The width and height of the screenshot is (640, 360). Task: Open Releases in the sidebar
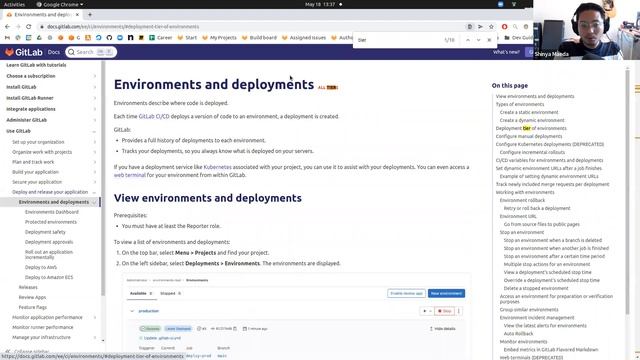(28, 287)
